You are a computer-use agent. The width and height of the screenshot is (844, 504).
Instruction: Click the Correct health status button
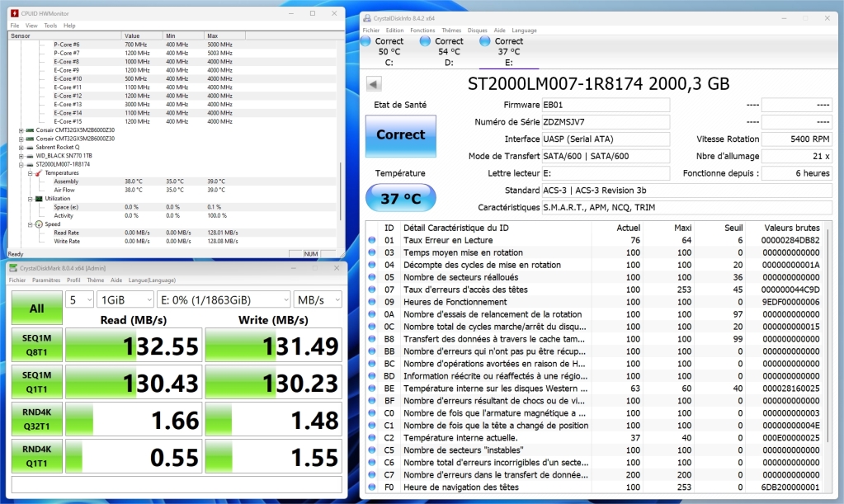coord(400,135)
